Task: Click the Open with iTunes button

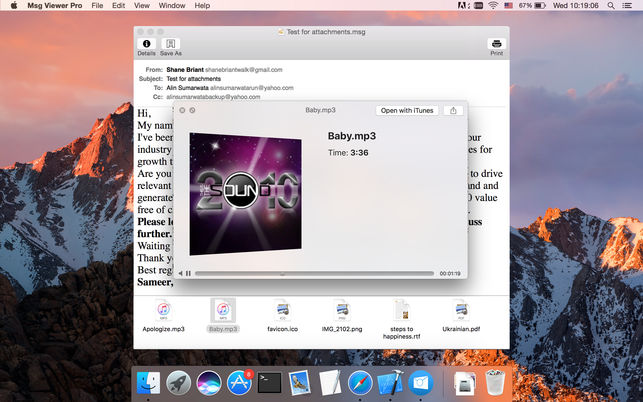Action: (x=407, y=110)
